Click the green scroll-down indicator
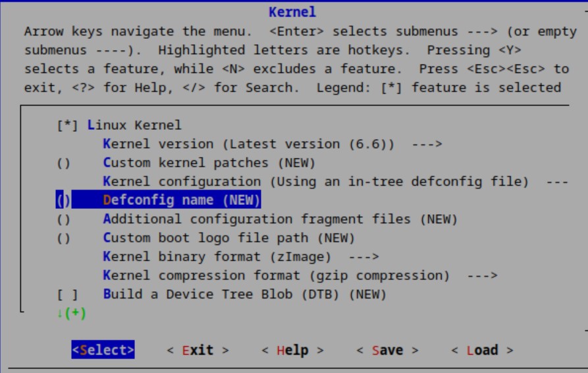The width and height of the screenshot is (588, 373). [71, 313]
